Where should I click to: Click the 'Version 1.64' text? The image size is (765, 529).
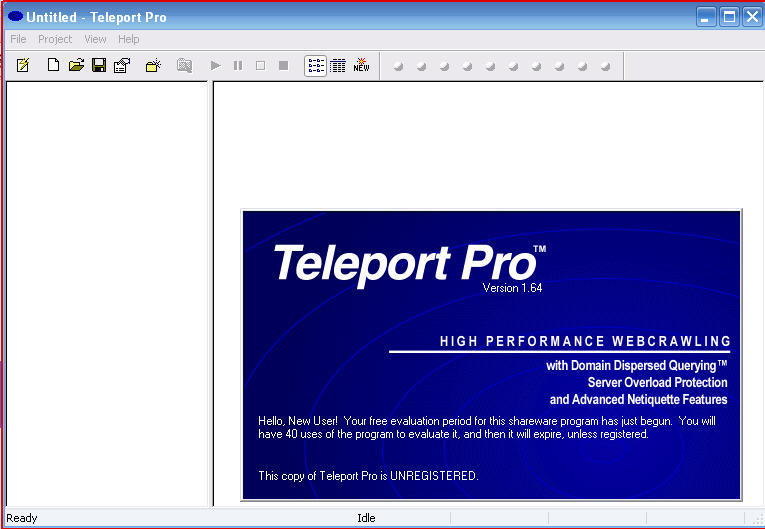pos(512,288)
